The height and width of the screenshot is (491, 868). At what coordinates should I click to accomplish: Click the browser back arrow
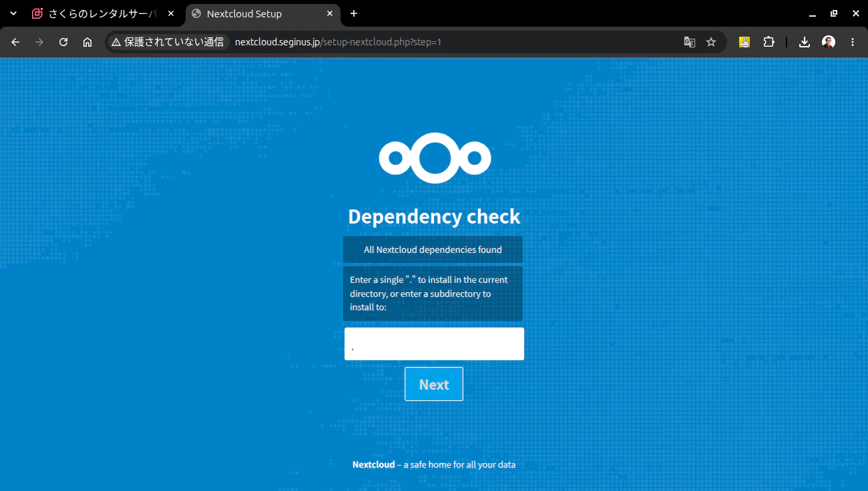(x=15, y=42)
